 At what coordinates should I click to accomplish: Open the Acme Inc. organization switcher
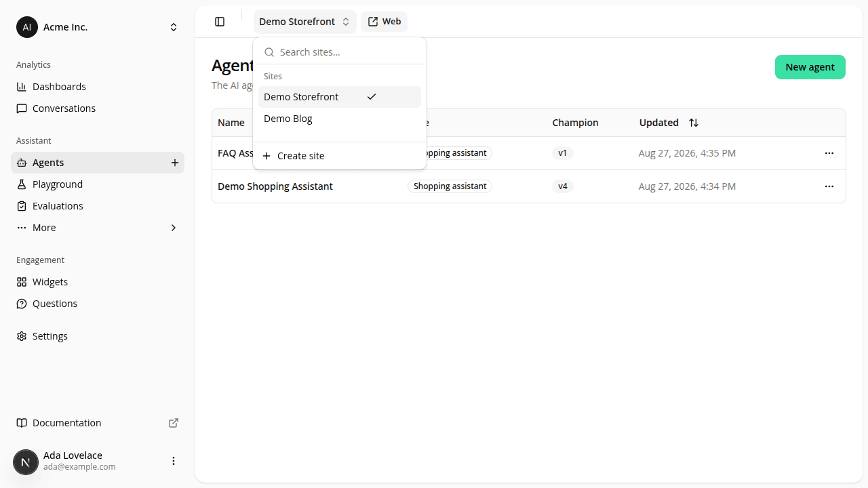(98, 27)
